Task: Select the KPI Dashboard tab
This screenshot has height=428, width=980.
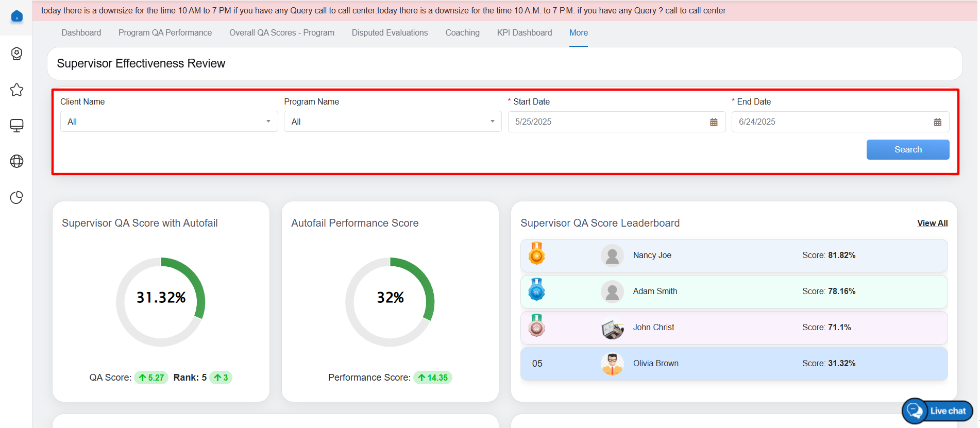Action: pyautogui.click(x=524, y=32)
